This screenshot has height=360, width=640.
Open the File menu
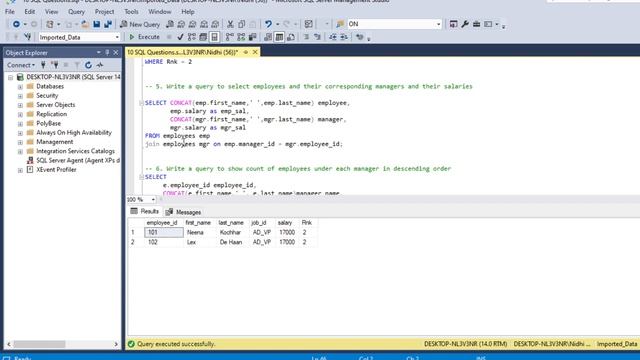[x=9, y=12]
